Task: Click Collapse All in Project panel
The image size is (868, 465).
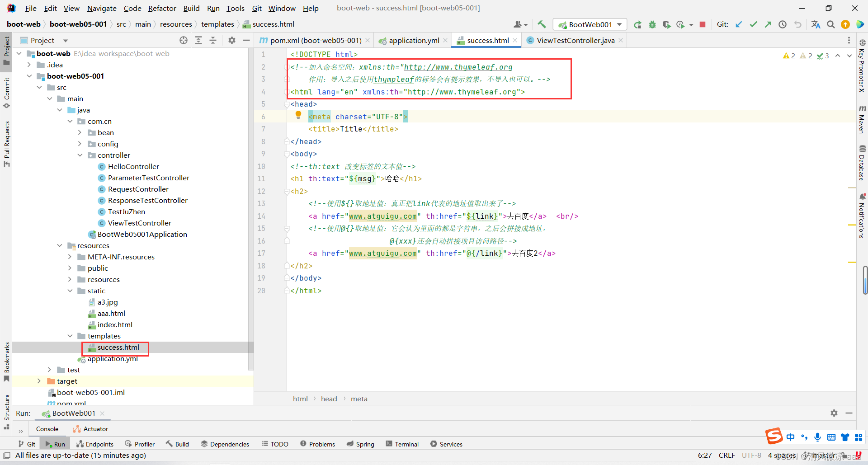Action: click(213, 40)
